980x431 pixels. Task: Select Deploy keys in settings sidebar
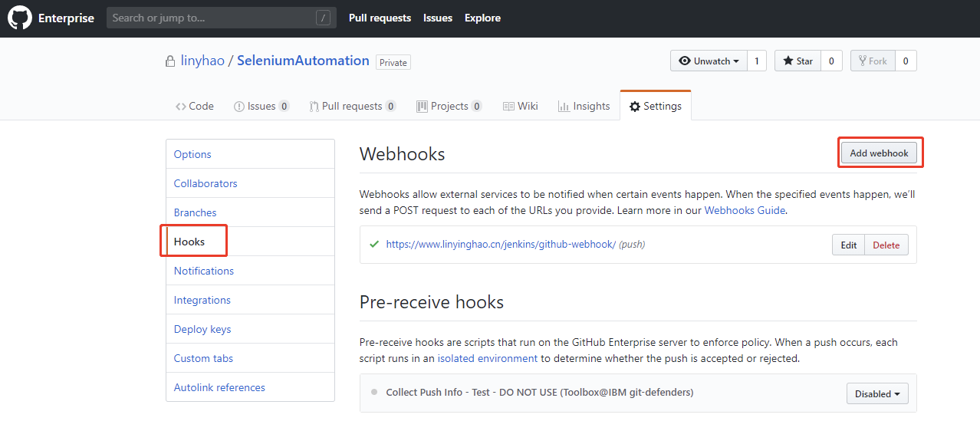(x=202, y=329)
